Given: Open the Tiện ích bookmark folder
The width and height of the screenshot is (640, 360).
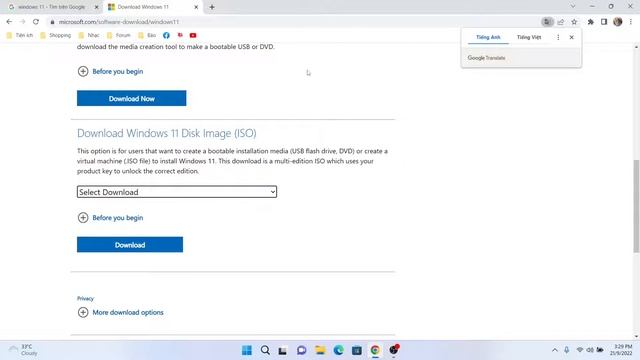Looking at the screenshot, I should tap(20, 36).
